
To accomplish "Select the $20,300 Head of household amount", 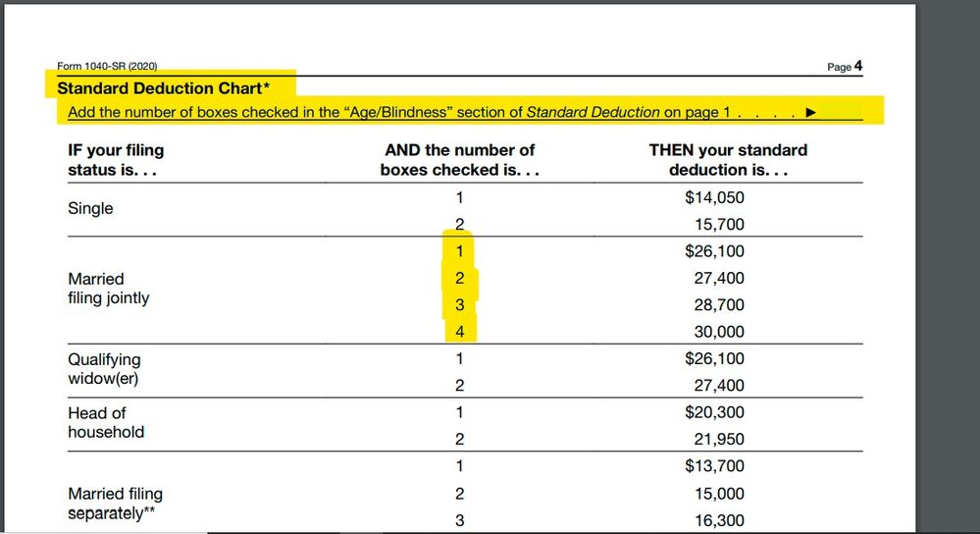I will 714,412.
